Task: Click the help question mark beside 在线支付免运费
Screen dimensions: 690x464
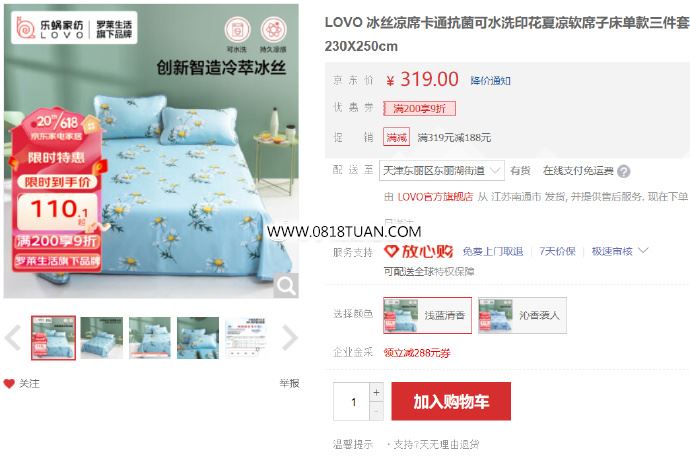Action: point(624,171)
